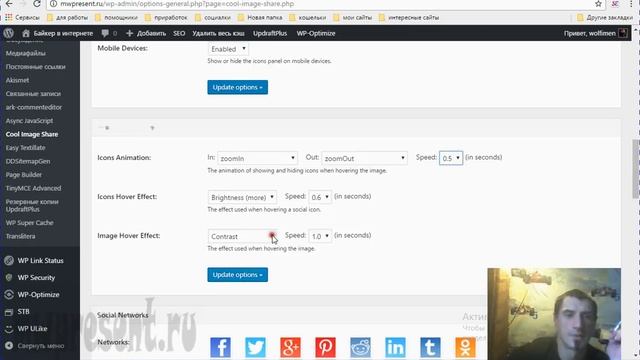640x360 pixels.
Task: Click the LinkedIn network icon
Action: 396,347
